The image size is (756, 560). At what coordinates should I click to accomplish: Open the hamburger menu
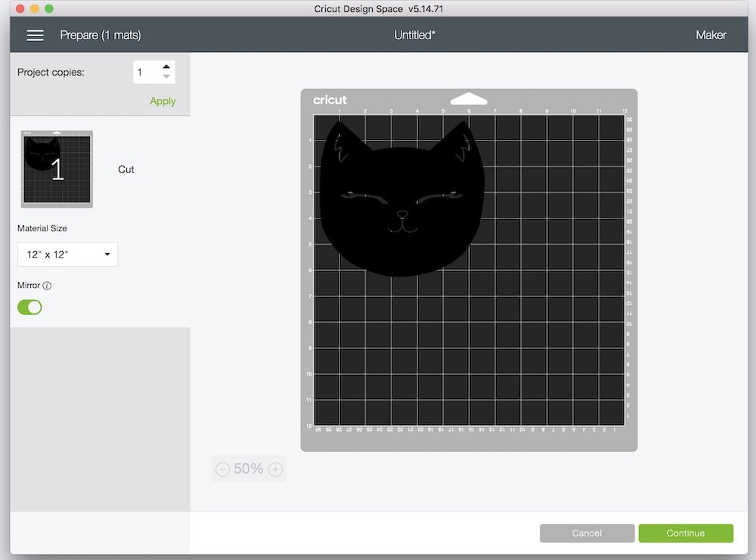coord(35,36)
